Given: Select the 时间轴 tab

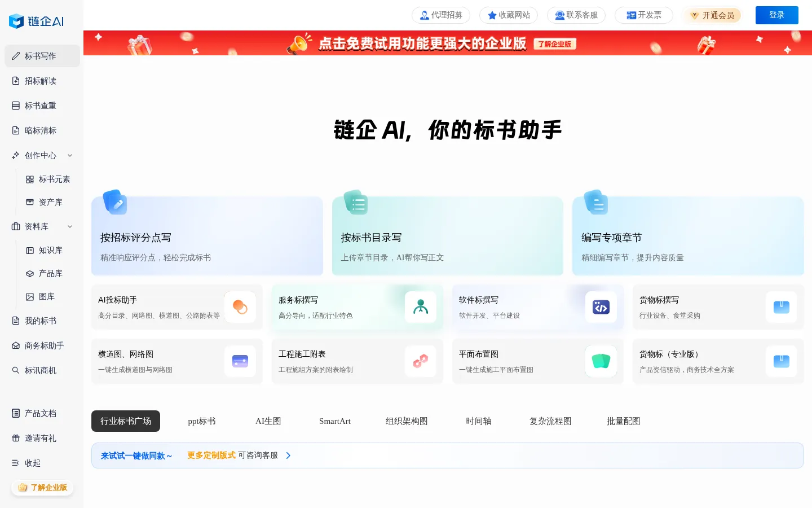Looking at the screenshot, I should click(x=479, y=421).
